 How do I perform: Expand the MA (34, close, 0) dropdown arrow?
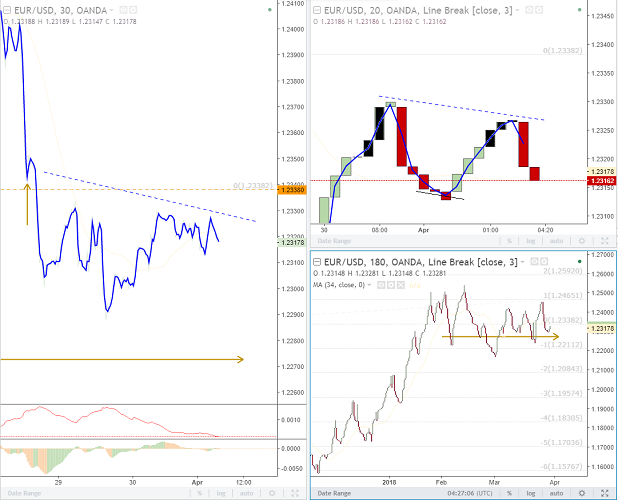coord(370,285)
